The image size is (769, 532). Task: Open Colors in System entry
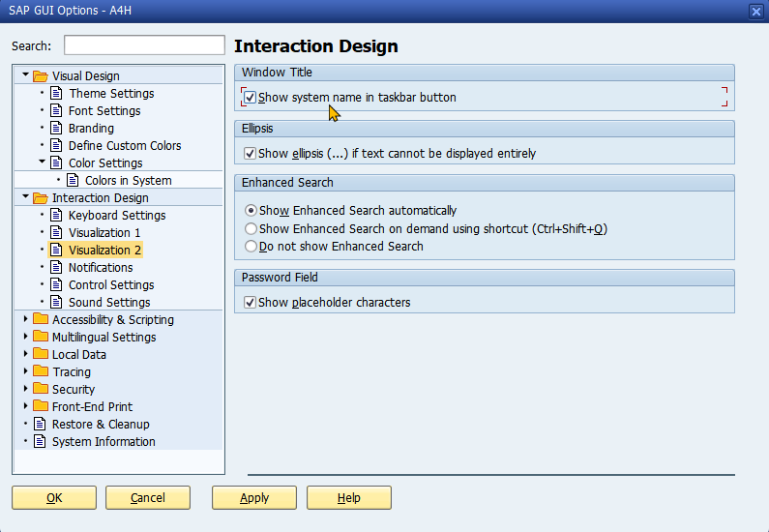point(128,181)
